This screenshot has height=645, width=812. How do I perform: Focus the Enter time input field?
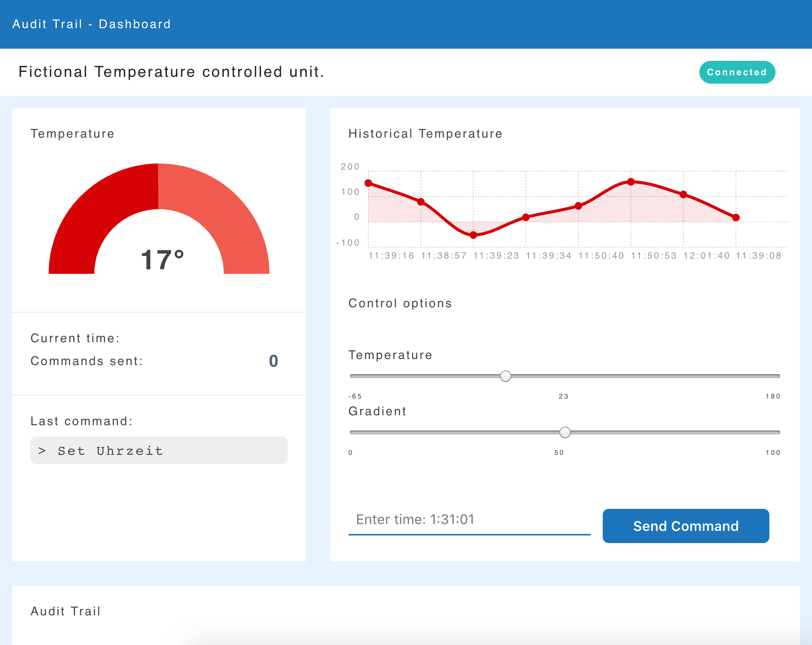[x=469, y=520]
